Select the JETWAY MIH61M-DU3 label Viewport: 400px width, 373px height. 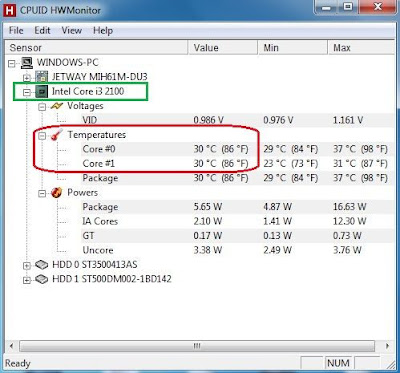pos(99,77)
